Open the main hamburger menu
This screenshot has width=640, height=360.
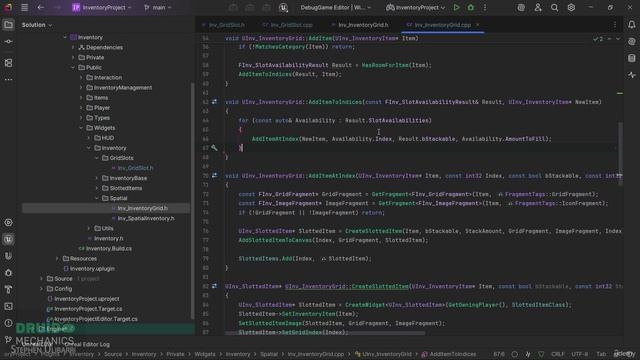click(24, 7)
